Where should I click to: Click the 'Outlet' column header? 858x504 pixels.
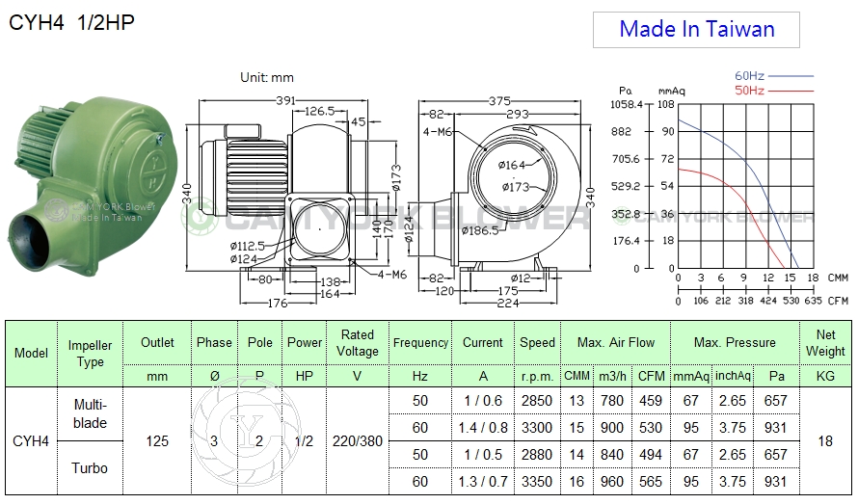(x=157, y=342)
